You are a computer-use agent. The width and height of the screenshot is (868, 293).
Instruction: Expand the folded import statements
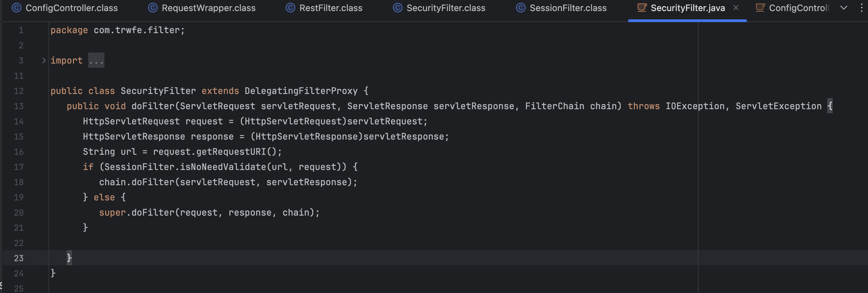44,60
